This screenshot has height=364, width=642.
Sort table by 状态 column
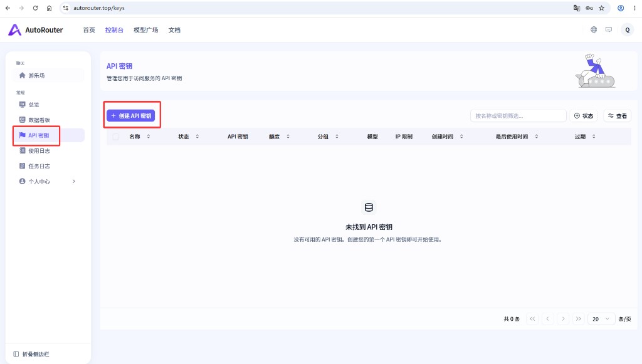[x=188, y=137]
